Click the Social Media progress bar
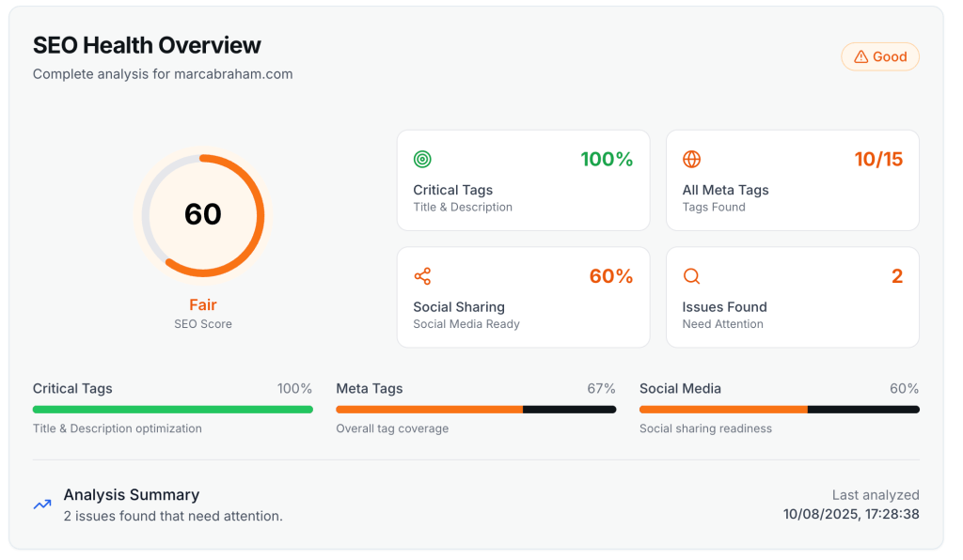The height and width of the screenshot is (560, 963). point(779,410)
